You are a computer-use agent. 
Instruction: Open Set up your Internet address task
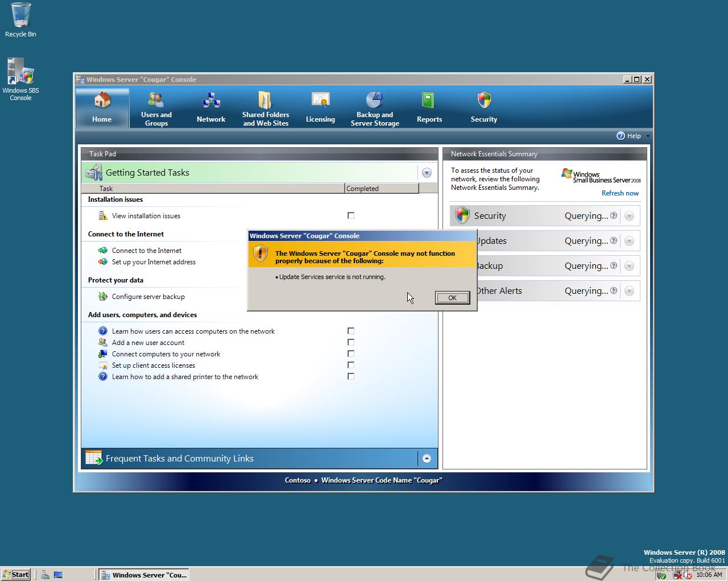coord(154,262)
